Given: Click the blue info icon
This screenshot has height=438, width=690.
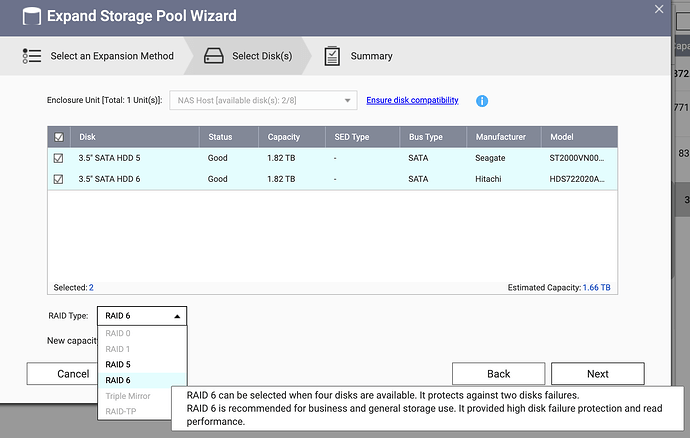Looking at the screenshot, I should 481,101.
